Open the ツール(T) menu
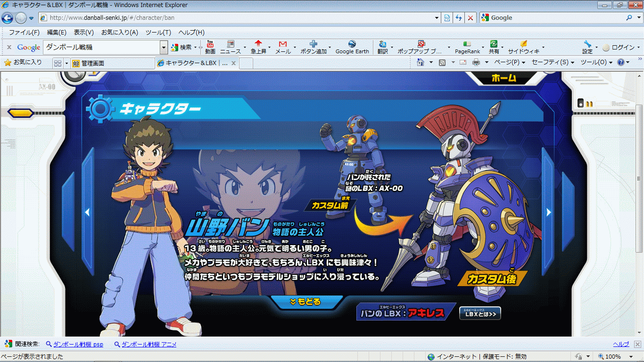 coord(158,33)
